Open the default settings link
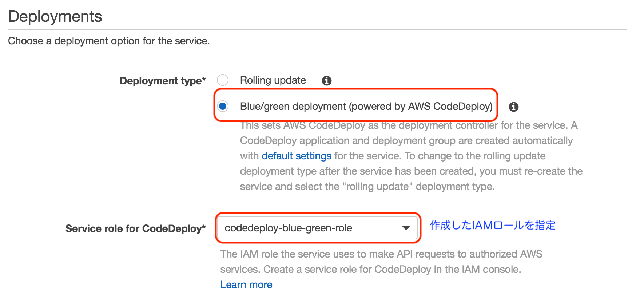The height and width of the screenshot is (299, 644). (x=297, y=156)
